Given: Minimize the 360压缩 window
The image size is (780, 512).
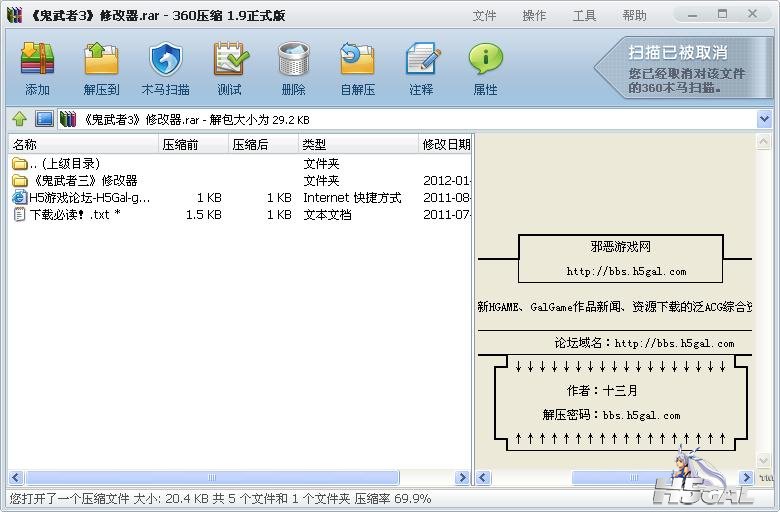Looking at the screenshot, I should point(692,15).
